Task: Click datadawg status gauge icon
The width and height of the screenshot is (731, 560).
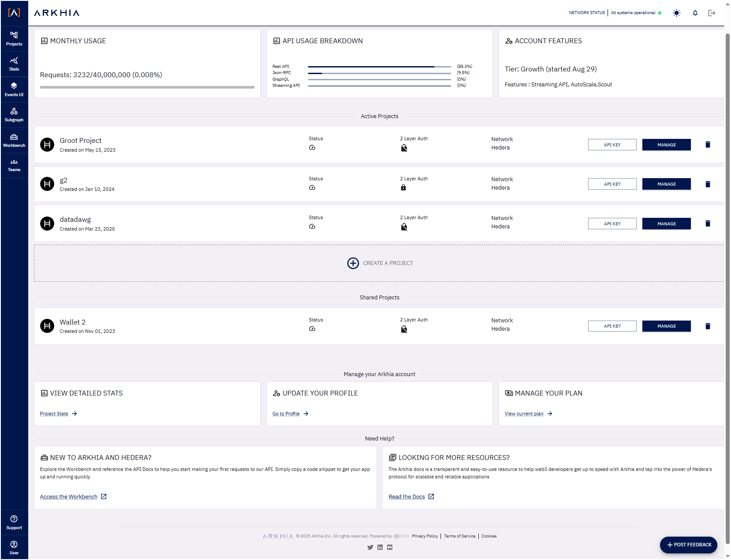Action: point(312,226)
